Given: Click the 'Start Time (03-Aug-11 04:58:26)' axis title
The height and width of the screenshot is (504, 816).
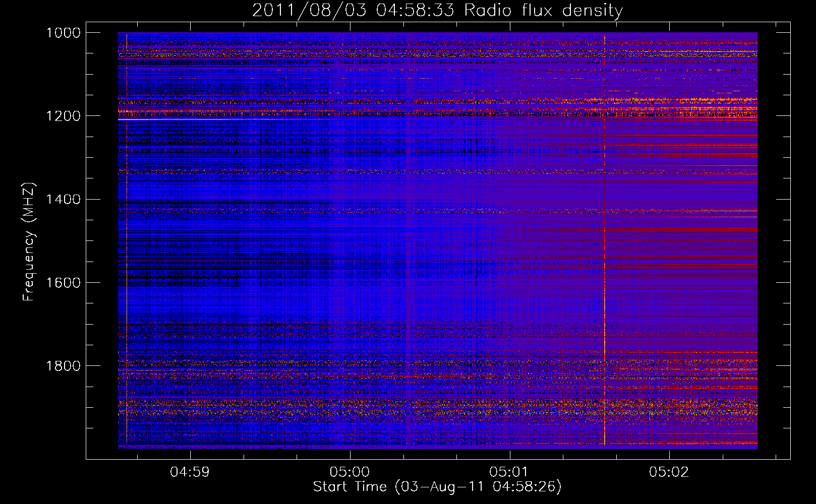Looking at the screenshot, I should click(437, 487).
